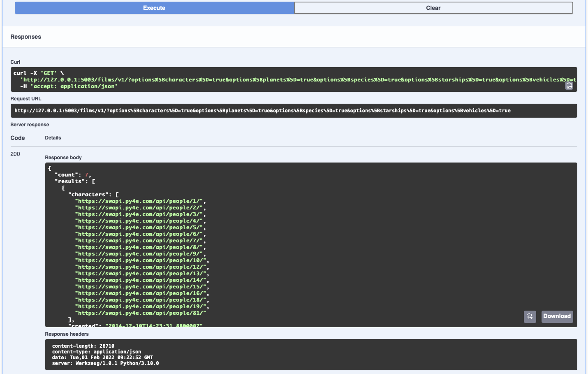Viewport: 588px width, 374px height.
Task: Click the people/6/ URL line
Action: [140, 234]
